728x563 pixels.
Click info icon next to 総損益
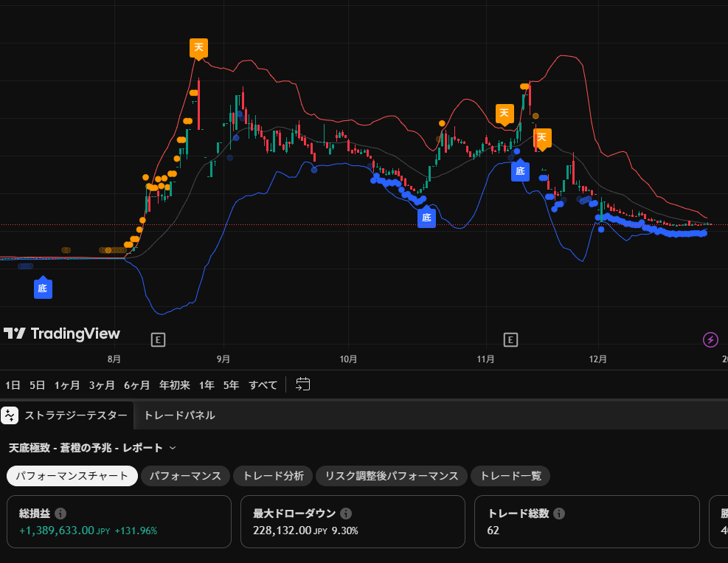[x=60, y=514]
